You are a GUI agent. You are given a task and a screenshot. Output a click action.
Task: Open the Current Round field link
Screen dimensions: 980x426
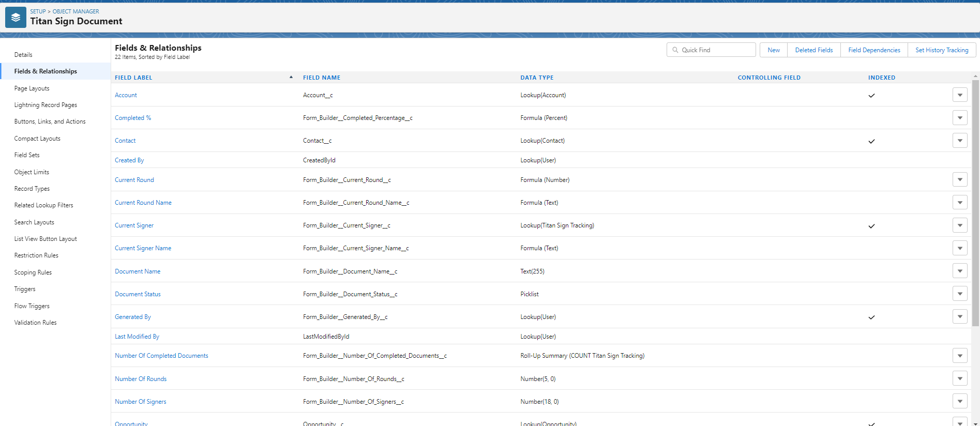point(134,180)
